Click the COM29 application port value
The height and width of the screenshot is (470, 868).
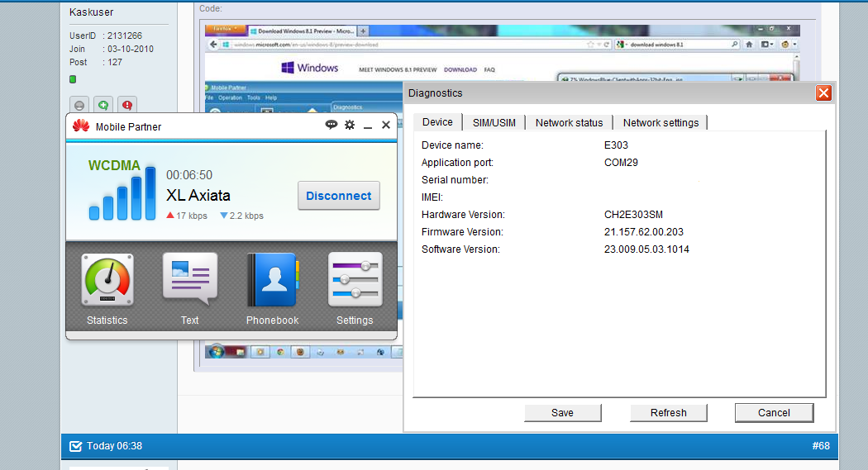(621, 163)
